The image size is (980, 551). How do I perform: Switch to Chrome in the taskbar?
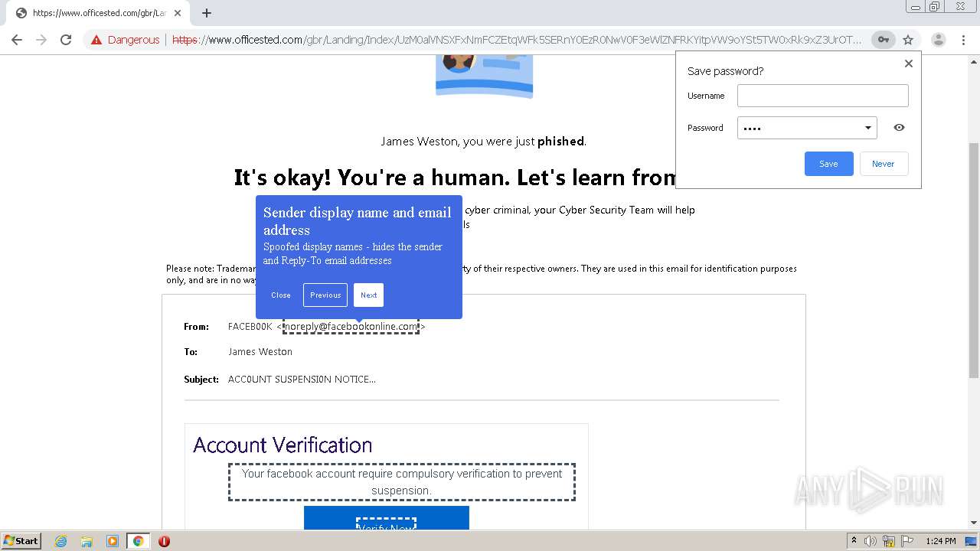coord(139,541)
